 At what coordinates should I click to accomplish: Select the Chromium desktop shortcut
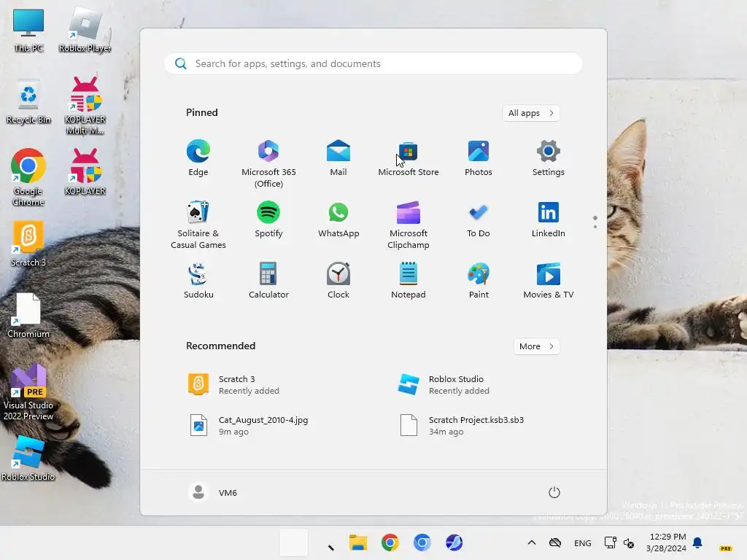(x=28, y=315)
